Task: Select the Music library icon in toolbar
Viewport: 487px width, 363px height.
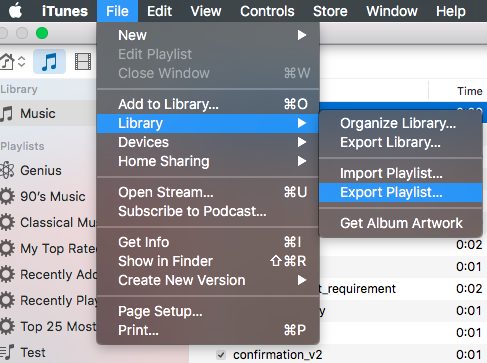Action: pyautogui.click(x=49, y=62)
